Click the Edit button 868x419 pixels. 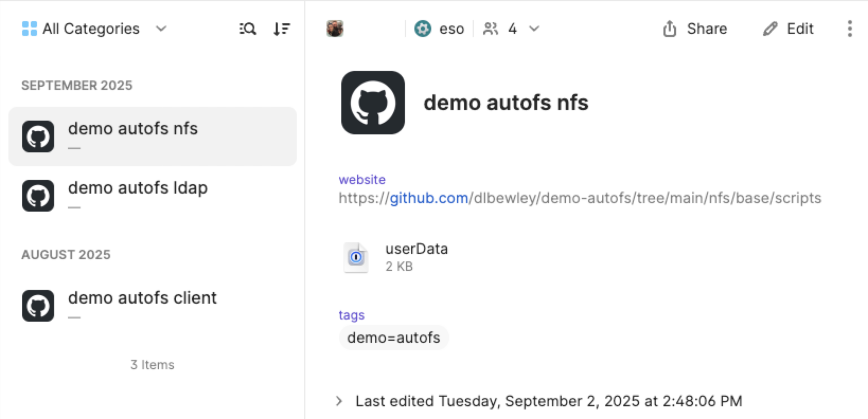pyautogui.click(x=788, y=29)
